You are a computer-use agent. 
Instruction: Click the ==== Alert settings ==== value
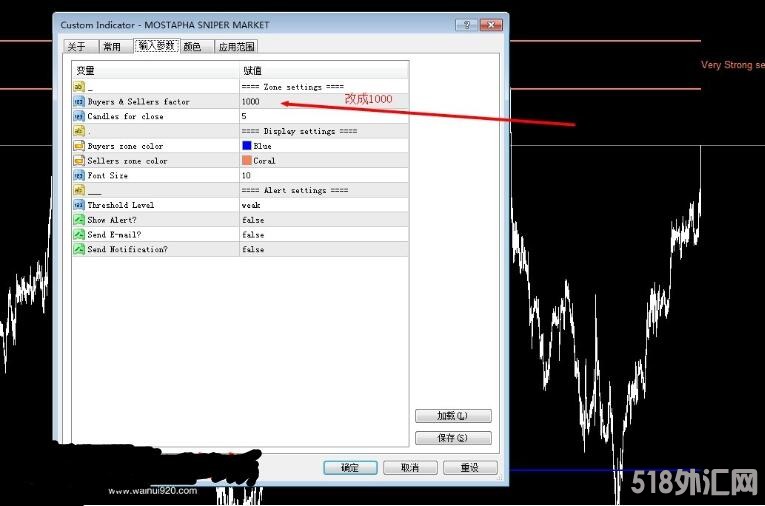coord(295,190)
